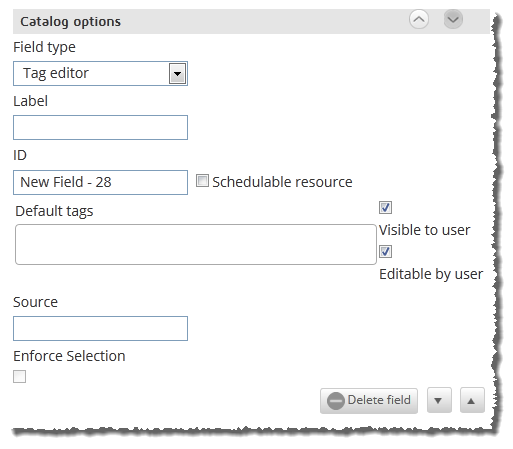The height and width of the screenshot is (449, 513).
Task: Click the red minus icon on Delete field
Action: 335,401
